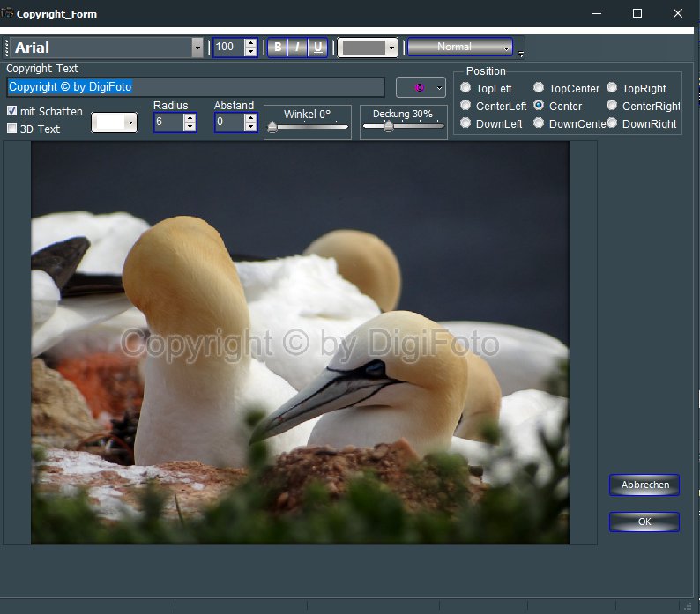The height and width of the screenshot is (614, 700).
Task: Click the Abbrechen button
Action: pos(644,485)
